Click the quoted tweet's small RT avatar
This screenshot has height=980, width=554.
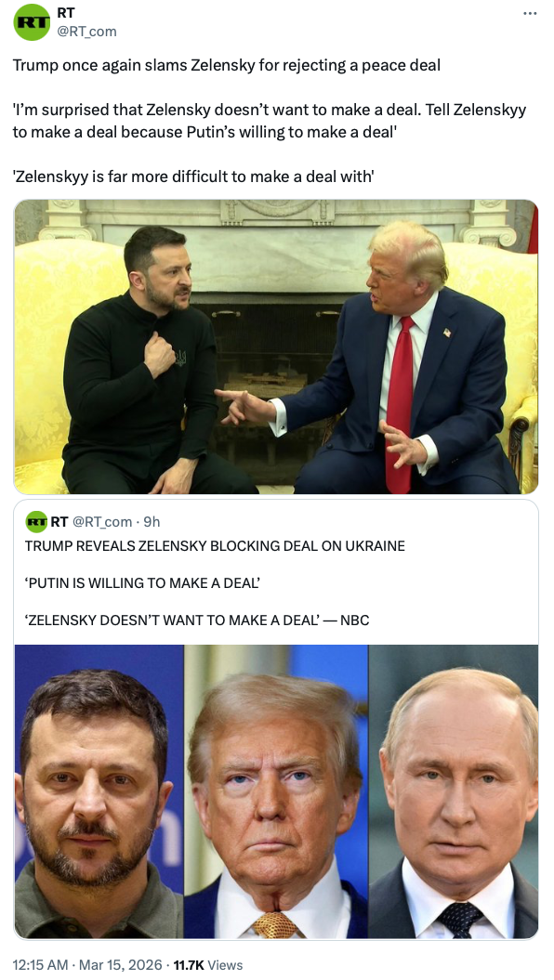[x=36, y=521]
